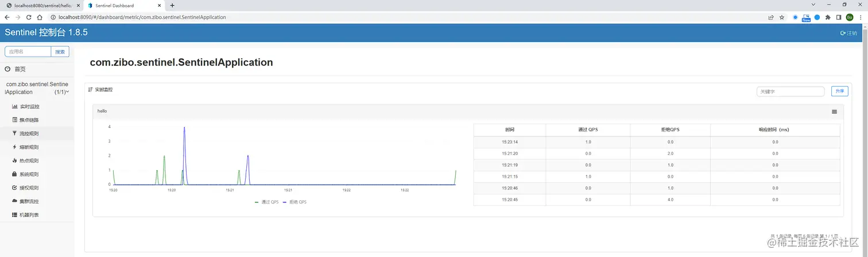Close the localhost:8080/sentinel/hello tab
The width and height of the screenshot is (868, 257).
coord(79,5)
